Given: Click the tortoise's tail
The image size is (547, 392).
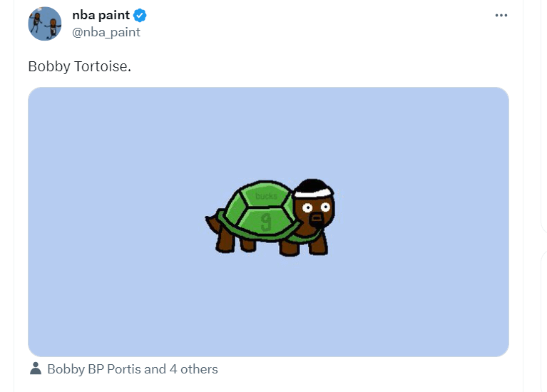Looking at the screenshot, I should click(212, 224).
